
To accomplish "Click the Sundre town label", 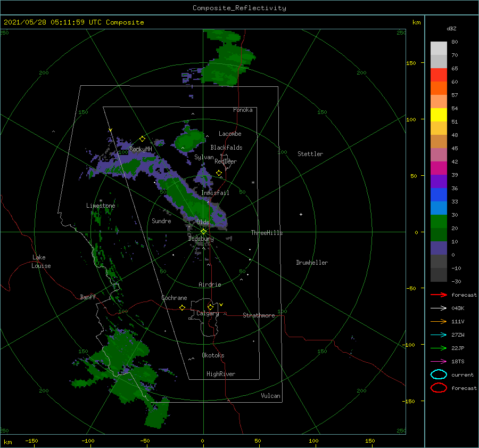I will click(161, 221).
